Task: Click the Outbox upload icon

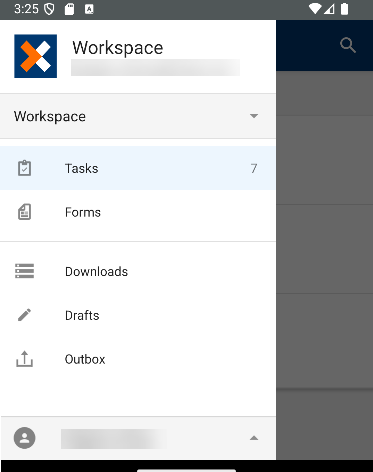Action: 24,359
